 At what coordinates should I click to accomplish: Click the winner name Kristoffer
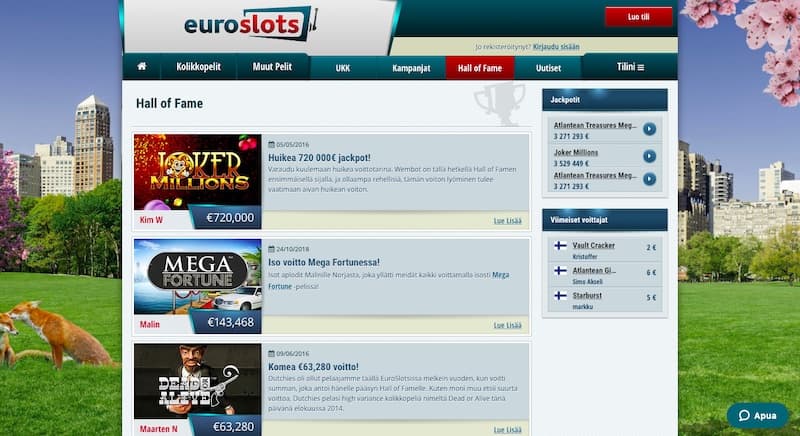pos(585,257)
